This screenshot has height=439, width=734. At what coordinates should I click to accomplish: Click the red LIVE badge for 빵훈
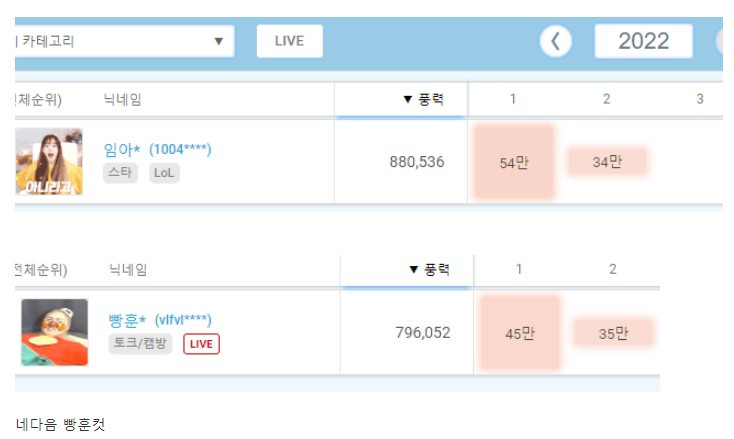pyautogui.click(x=201, y=344)
